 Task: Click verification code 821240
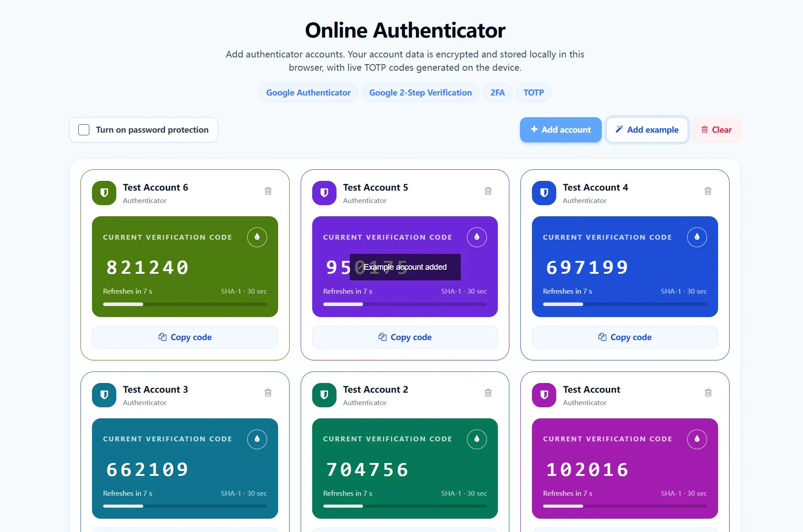point(148,268)
